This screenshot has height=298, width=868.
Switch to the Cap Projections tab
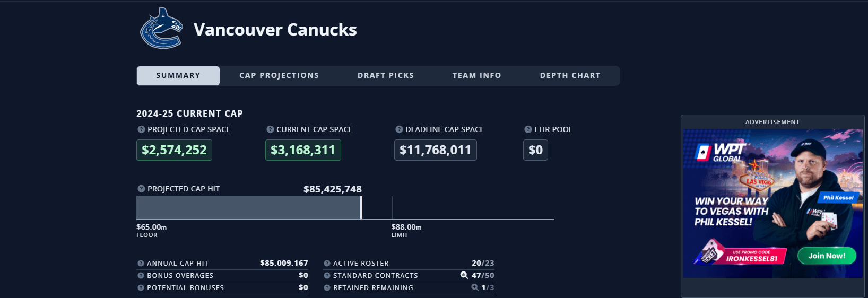tap(279, 76)
